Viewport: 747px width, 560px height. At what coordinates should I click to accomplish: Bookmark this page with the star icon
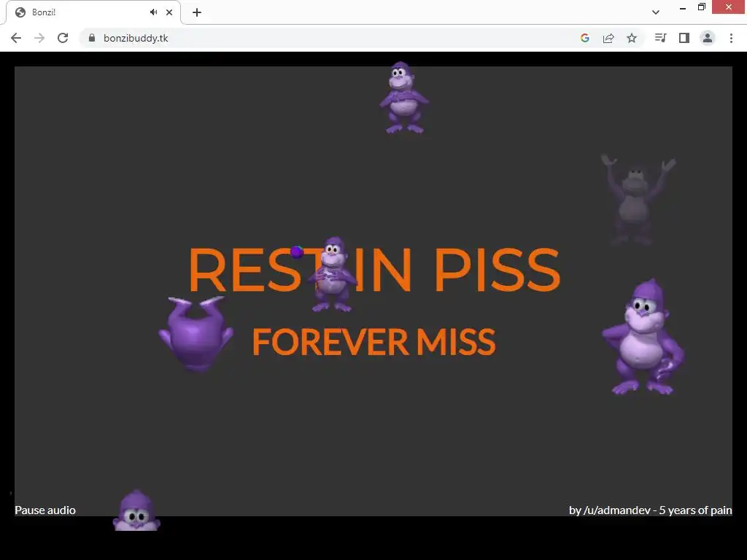point(632,38)
